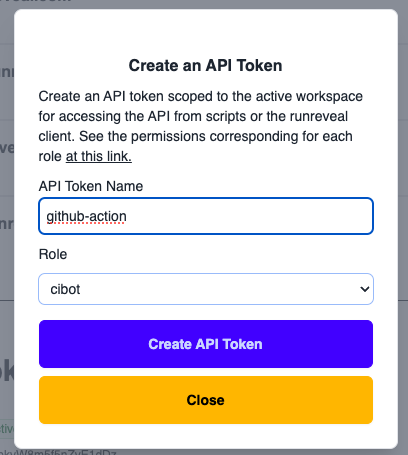Click the green active badge behind dialog
Image resolution: width=408 pixels, height=455 pixels.
pyautogui.click(x=7, y=429)
